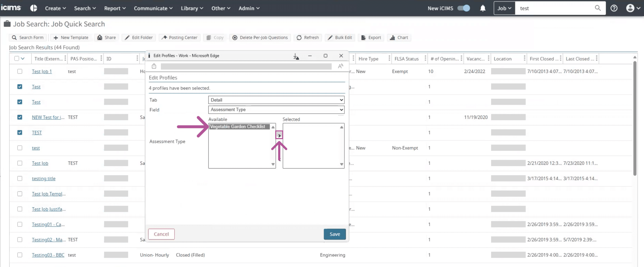Check the Testing03 - BBC row checkbox
The width and height of the screenshot is (644, 267).
click(20, 255)
